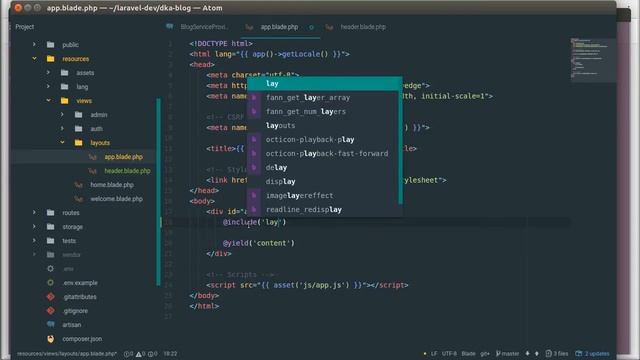The width and height of the screenshot is (640, 360).
Task: Select app.blade.php in the project tree
Action: pos(123,157)
